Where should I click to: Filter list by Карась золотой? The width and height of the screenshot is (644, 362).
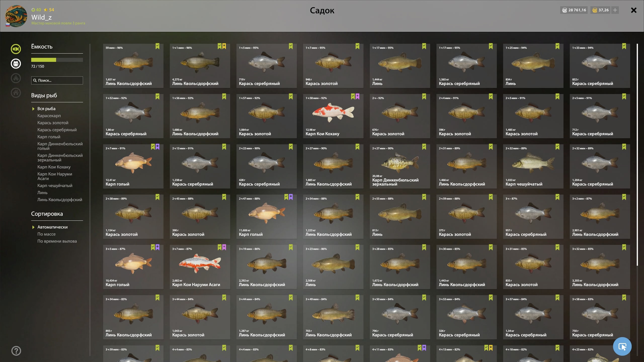(x=53, y=123)
